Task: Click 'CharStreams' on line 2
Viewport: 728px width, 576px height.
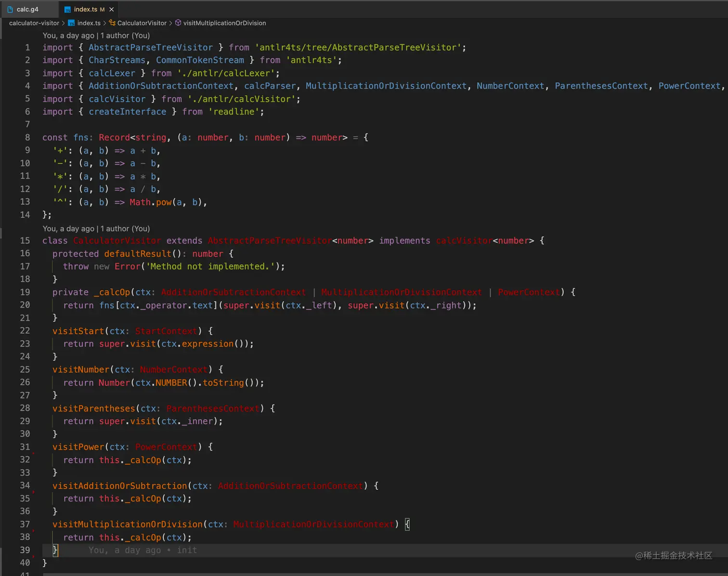Action: [117, 60]
